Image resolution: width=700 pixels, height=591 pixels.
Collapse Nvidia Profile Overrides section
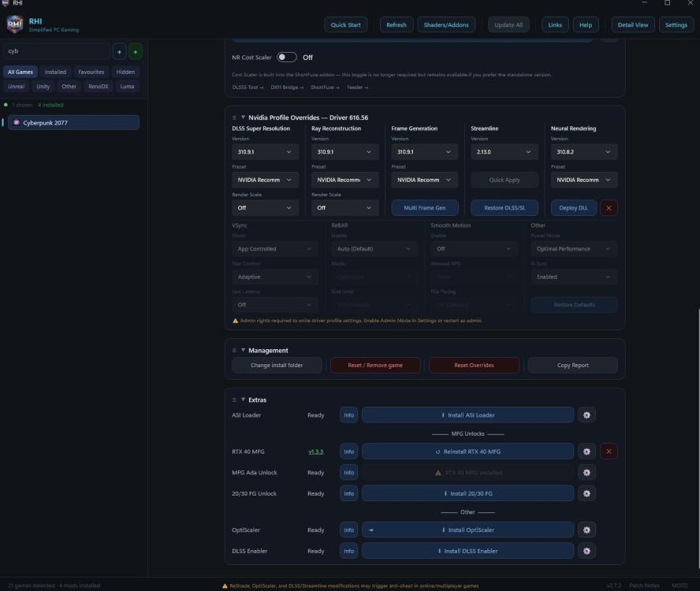tap(243, 117)
